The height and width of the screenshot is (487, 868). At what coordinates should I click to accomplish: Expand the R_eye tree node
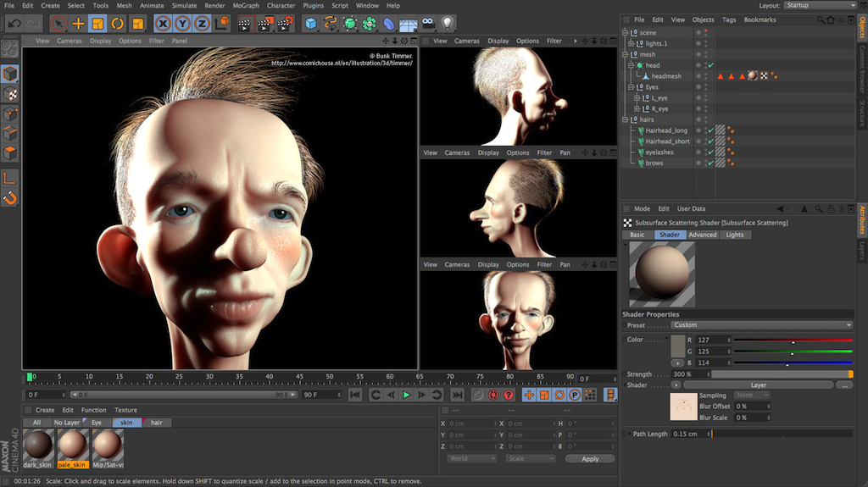tap(637, 109)
